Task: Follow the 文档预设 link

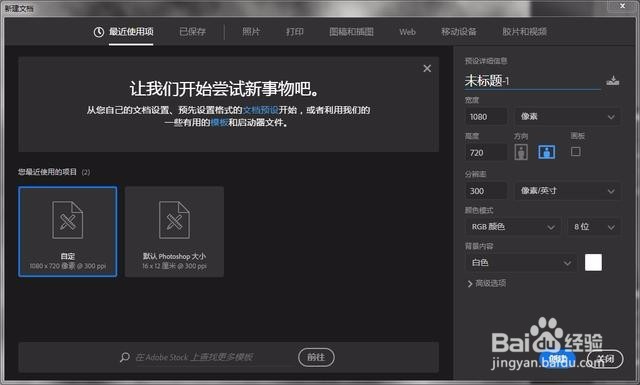Action: (x=260, y=110)
